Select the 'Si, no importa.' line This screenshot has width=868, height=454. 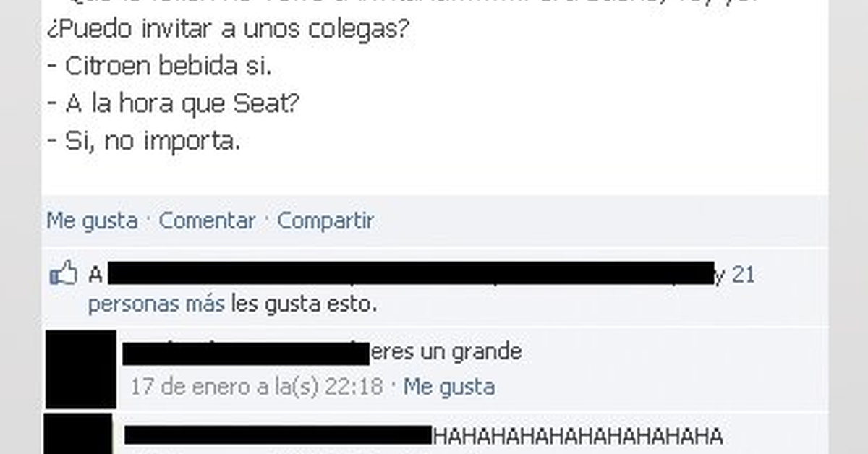click(x=142, y=142)
